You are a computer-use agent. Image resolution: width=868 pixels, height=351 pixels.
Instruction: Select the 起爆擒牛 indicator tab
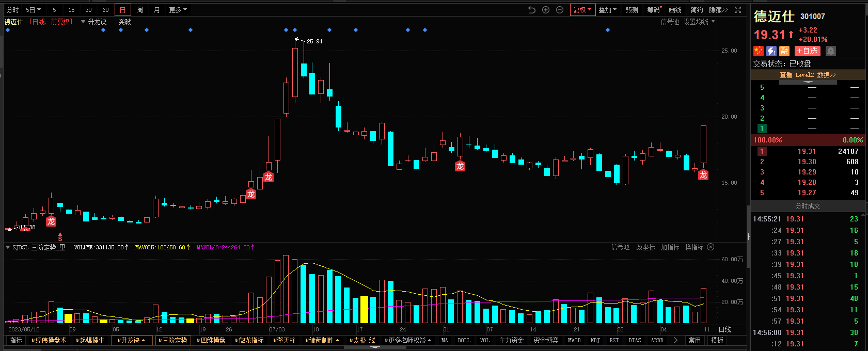(90, 340)
